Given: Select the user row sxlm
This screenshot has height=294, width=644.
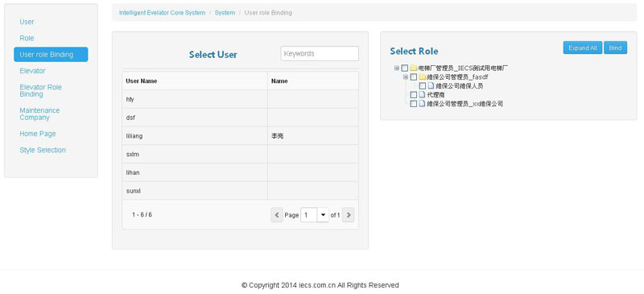Looking at the screenshot, I should tap(240, 154).
